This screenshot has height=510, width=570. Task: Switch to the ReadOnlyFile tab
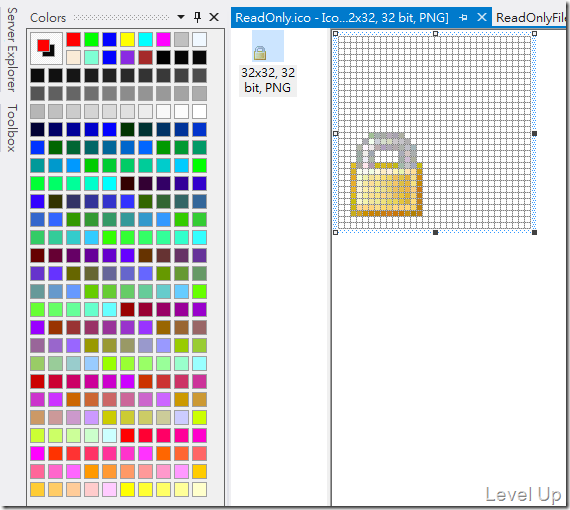click(x=531, y=17)
